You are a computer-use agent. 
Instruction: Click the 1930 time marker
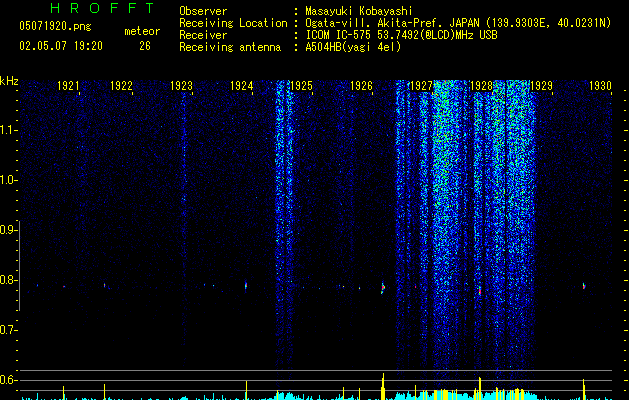click(x=601, y=86)
